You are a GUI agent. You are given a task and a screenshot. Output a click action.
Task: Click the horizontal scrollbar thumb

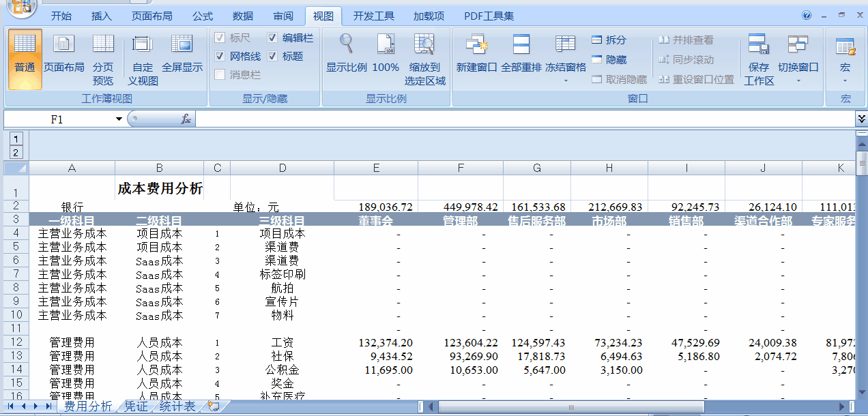[x=570, y=406]
